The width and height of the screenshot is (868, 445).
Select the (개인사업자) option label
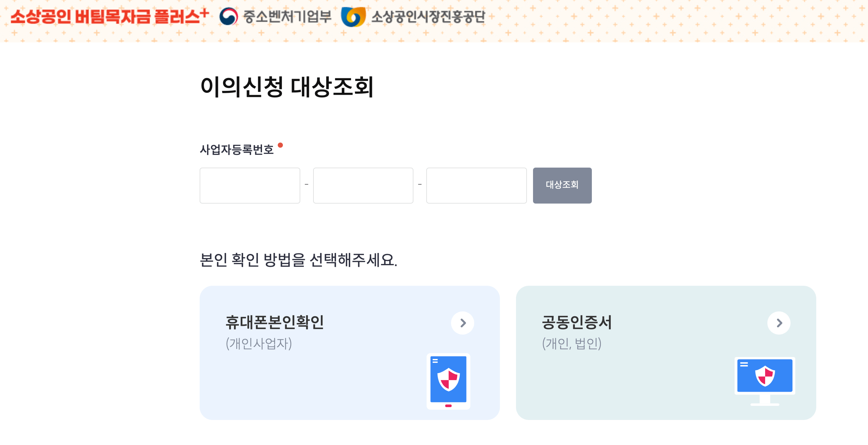(x=259, y=343)
